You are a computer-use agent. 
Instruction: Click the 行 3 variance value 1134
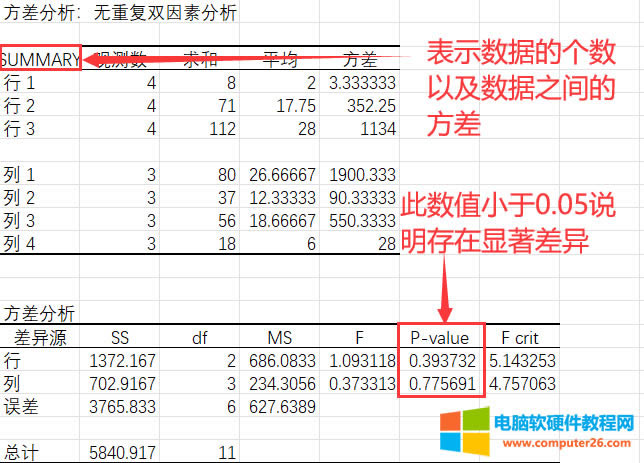[378, 129]
